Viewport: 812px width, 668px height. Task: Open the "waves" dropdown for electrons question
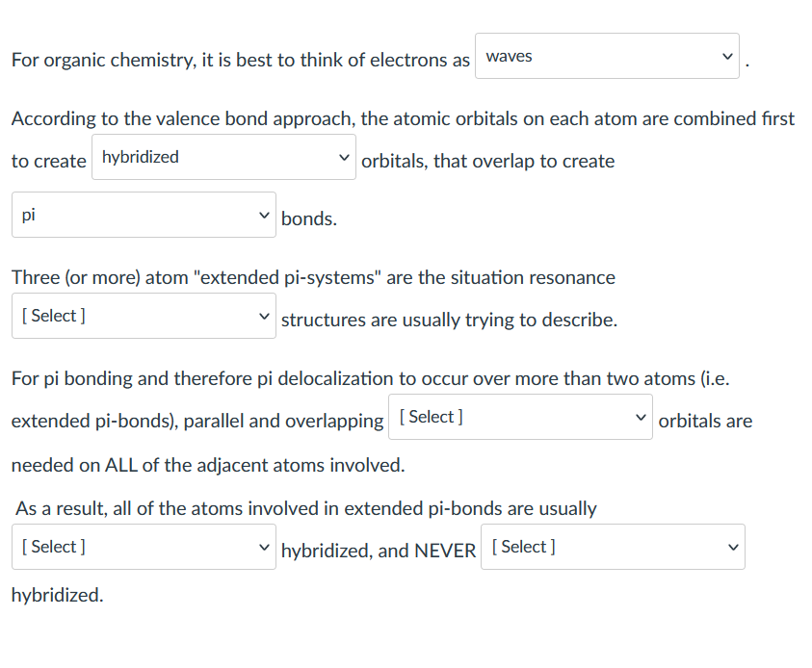607,56
